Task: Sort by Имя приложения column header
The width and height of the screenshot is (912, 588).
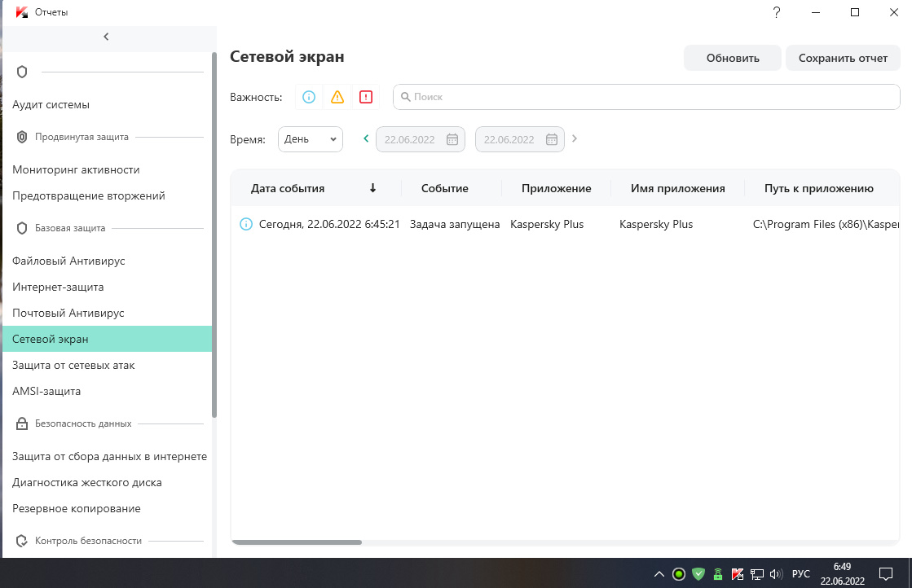Action: tap(678, 188)
